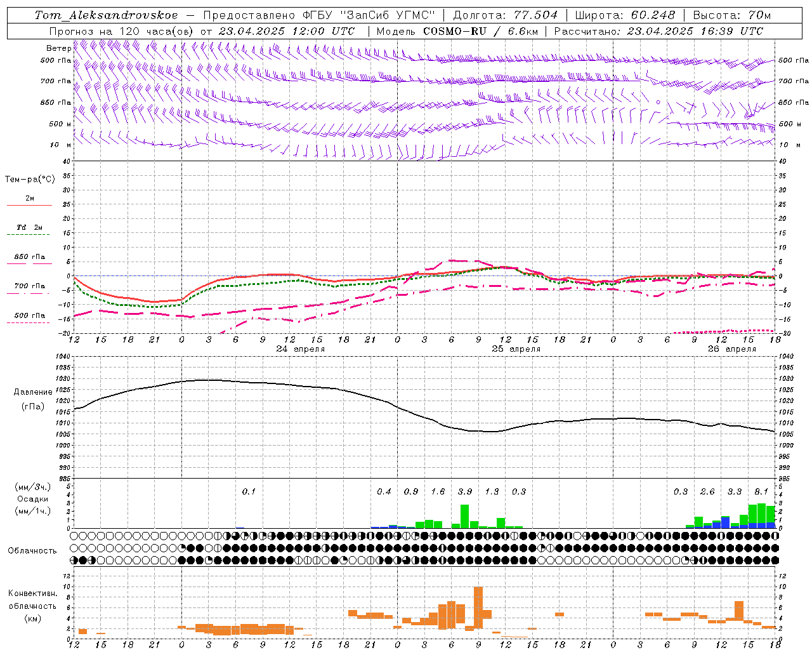The image size is (812, 650).
Task: Click the Высота: 70м value
Action: pos(732,15)
